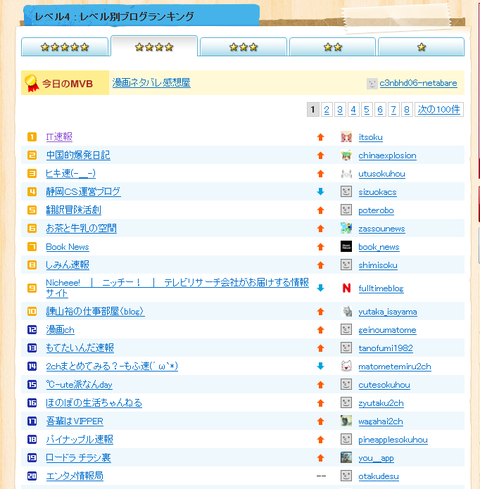Open the two-star level tab

(332, 47)
